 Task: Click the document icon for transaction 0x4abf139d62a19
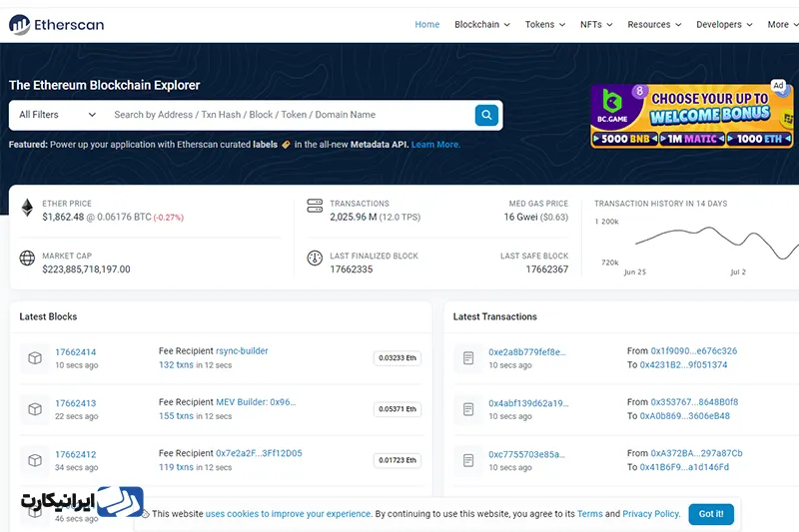pos(468,409)
